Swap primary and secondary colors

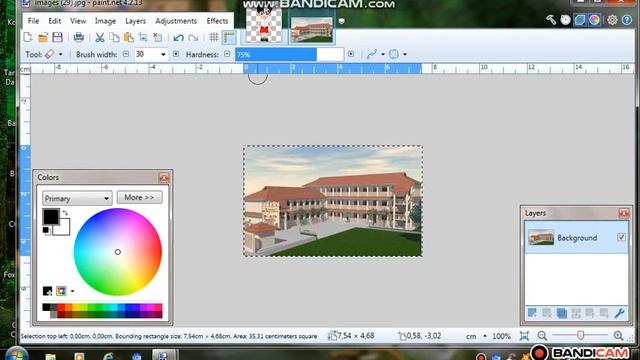point(65,212)
